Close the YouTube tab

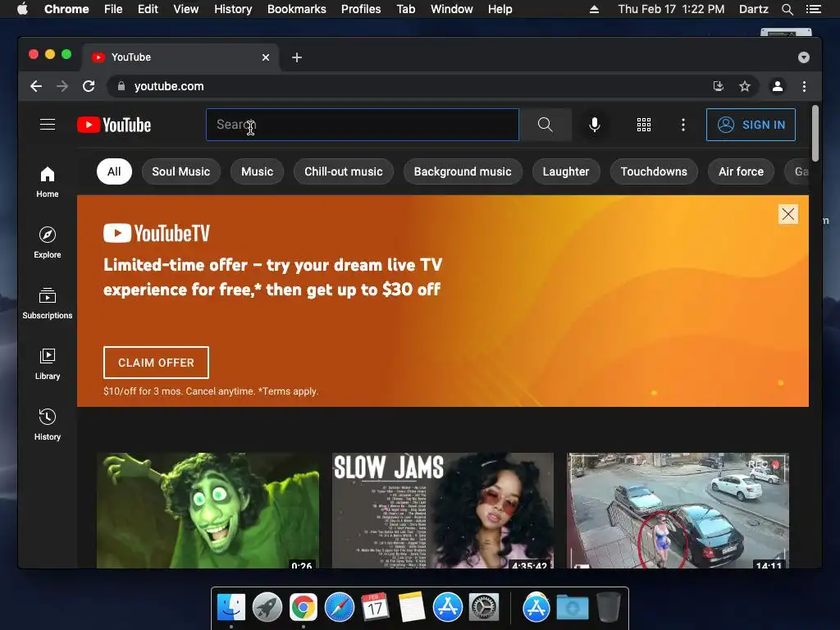coord(265,57)
